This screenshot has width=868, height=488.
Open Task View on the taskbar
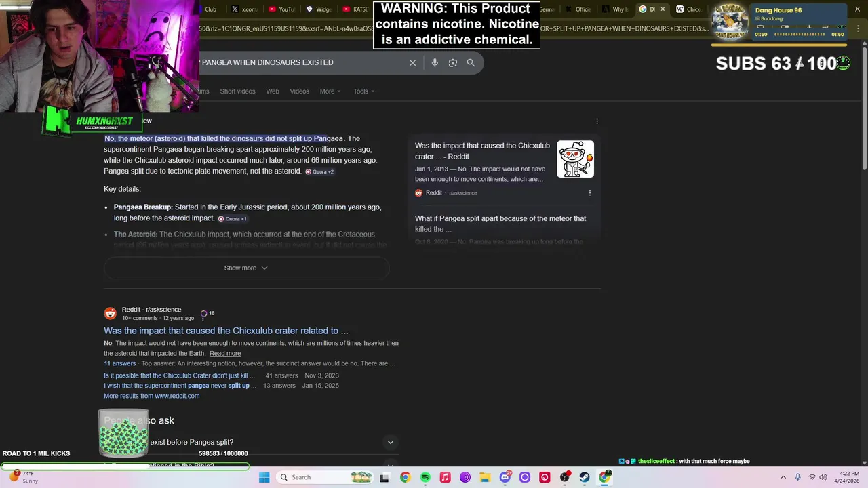pyautogui.click(x=384, y=477)
